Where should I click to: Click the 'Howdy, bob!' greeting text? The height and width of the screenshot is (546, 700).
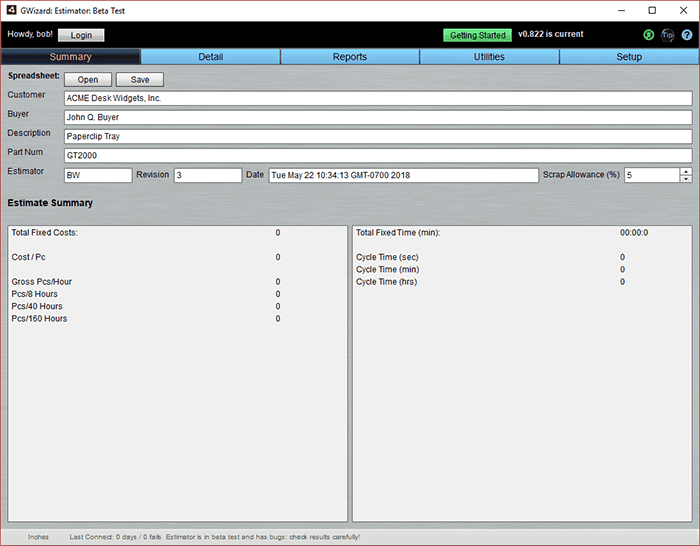pos(30,34)
